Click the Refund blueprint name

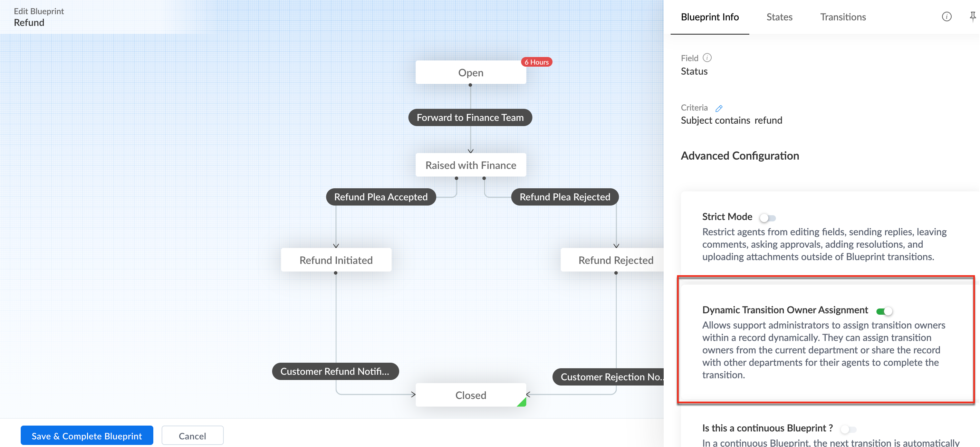pos(29,23)
